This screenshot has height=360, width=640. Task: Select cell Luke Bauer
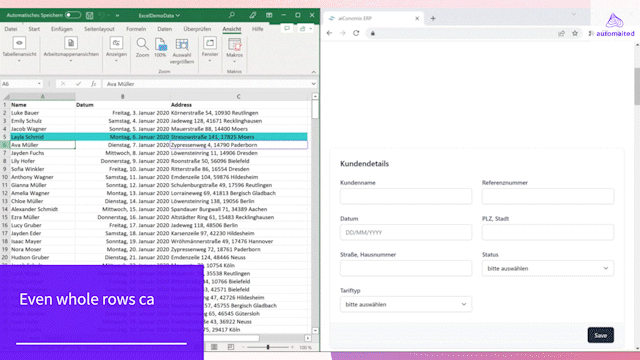click(x=42, y=113)
